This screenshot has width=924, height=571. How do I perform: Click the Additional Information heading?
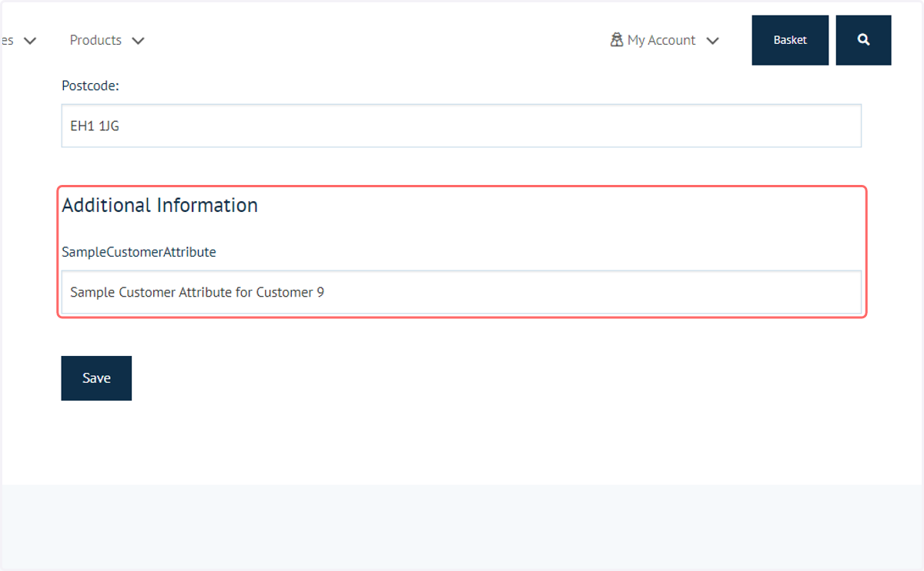(x=159, y=205)
